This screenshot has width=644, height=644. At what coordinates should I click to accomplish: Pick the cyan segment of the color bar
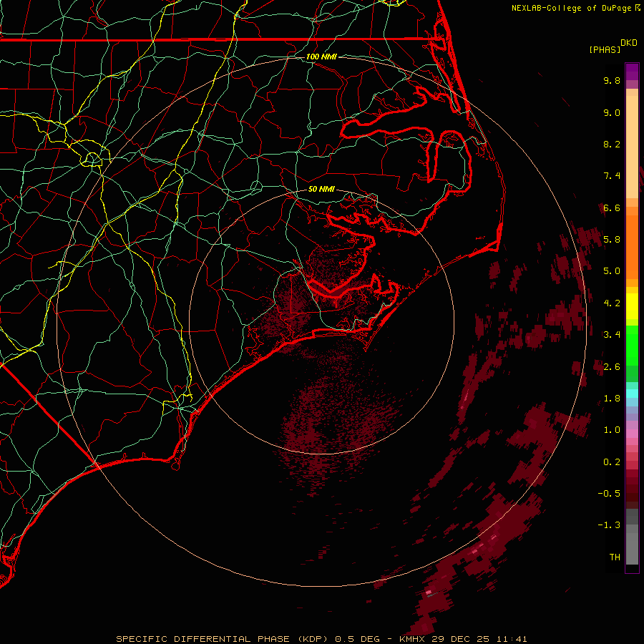click(632, 393)
